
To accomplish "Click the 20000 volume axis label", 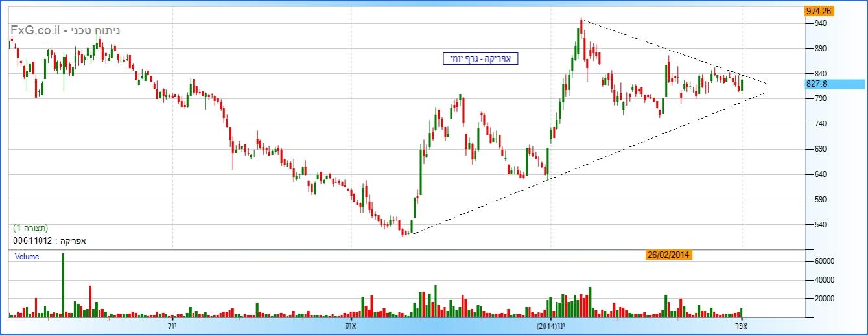I will [x=823, y=299].
